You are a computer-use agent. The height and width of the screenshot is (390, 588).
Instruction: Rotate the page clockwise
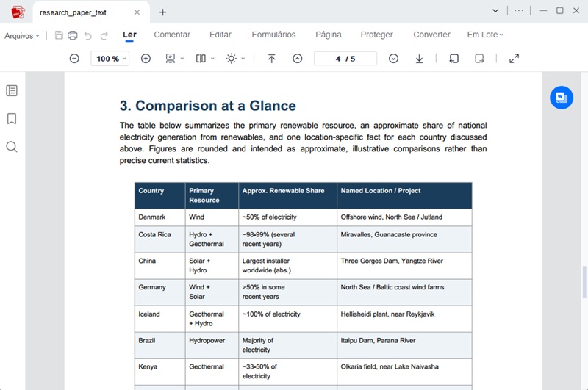[x=479, y=59]
